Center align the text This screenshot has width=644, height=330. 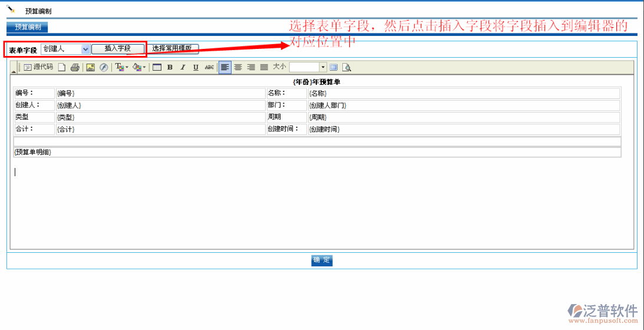pyautogui.click(x=238, y=67)
